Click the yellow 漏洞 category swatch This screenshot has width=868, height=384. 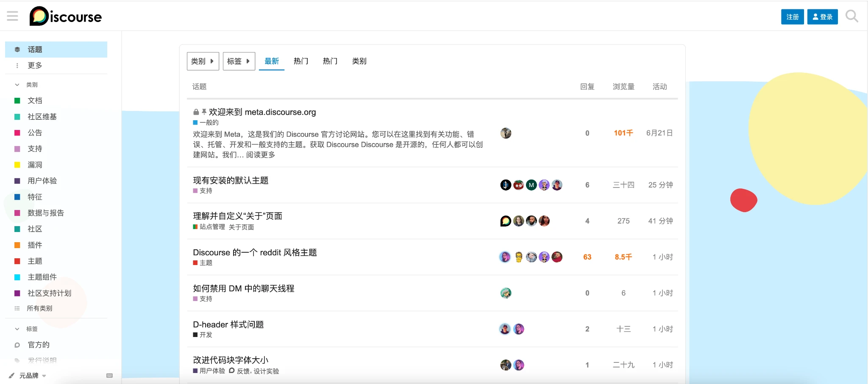(17, 165)
